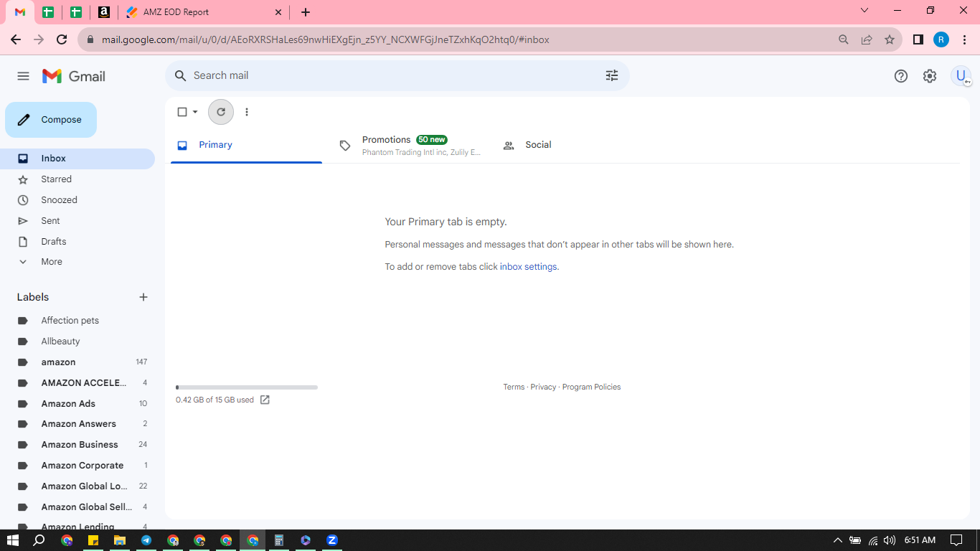
Task: Open the Privacy link
Action: (x=543, y=387)
